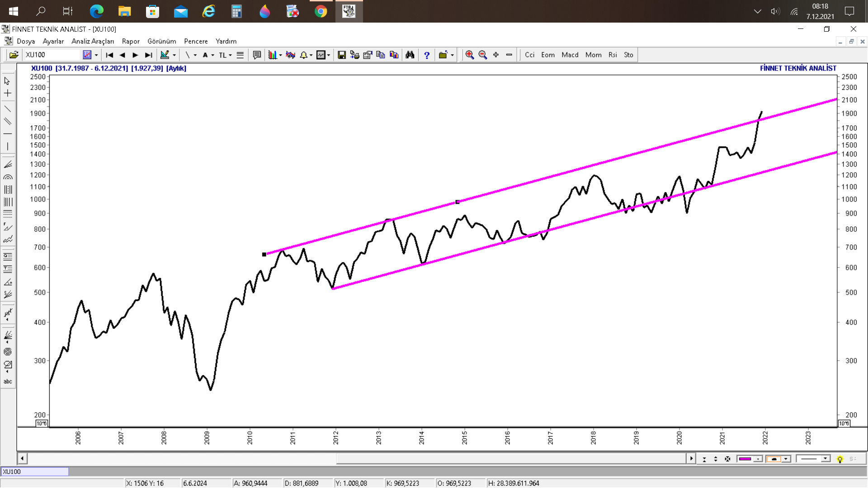
Task: Toggle the yellow light bulb icon
Action: (840, 459)
